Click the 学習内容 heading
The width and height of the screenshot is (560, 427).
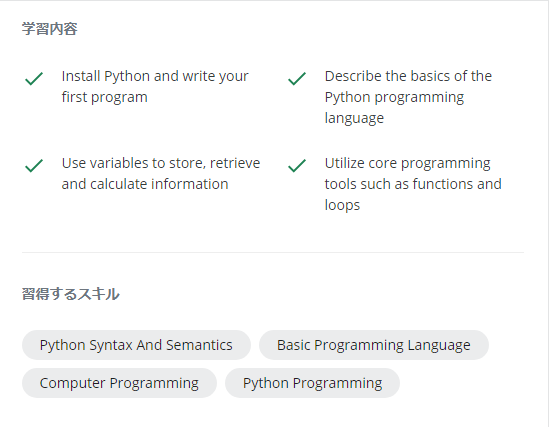pyautogui.click(x=50, y=29)
